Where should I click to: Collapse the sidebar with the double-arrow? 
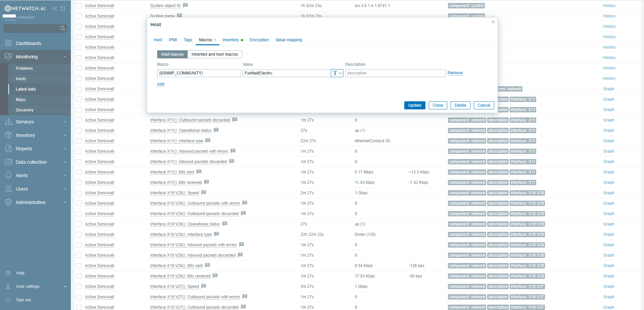55,8
